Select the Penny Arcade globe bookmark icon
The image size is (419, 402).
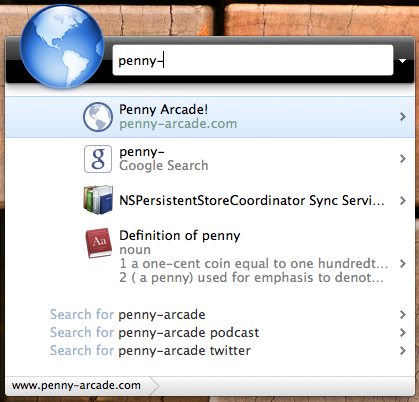click(98, 117)
